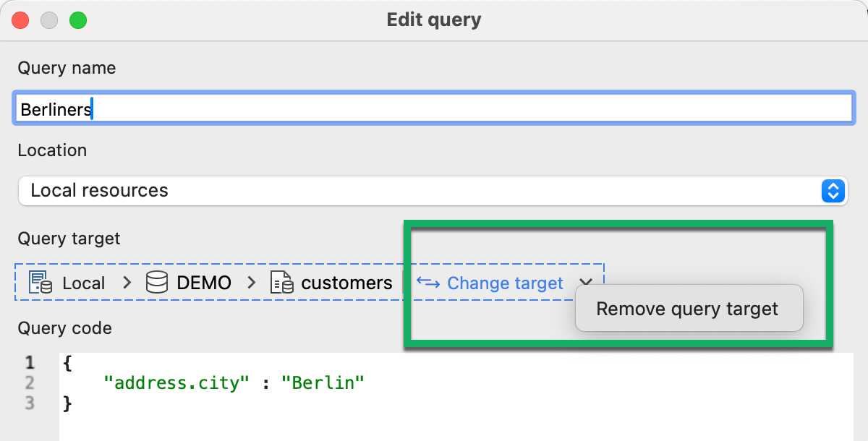Click the DEMO database cylinder icon
This screenshot has width=868, height=441.
157,282
